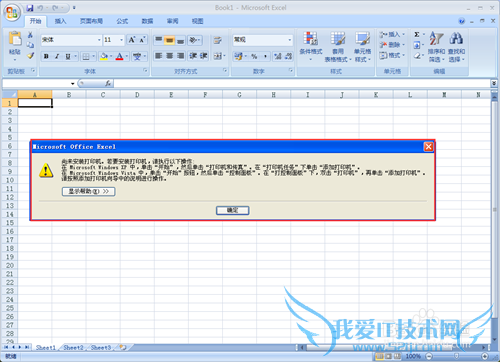Click the zoom in plus button
500x362 pixels.
point(485,356)
